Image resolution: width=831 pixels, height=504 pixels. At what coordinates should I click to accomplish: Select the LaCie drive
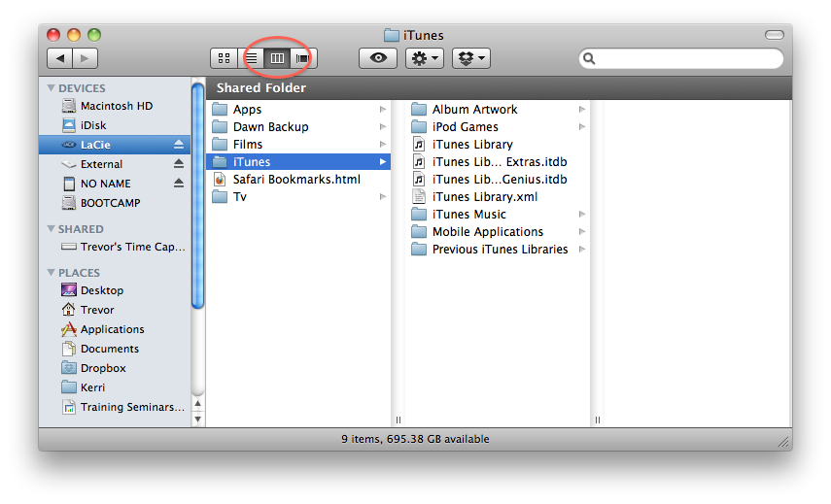(115, 145)
